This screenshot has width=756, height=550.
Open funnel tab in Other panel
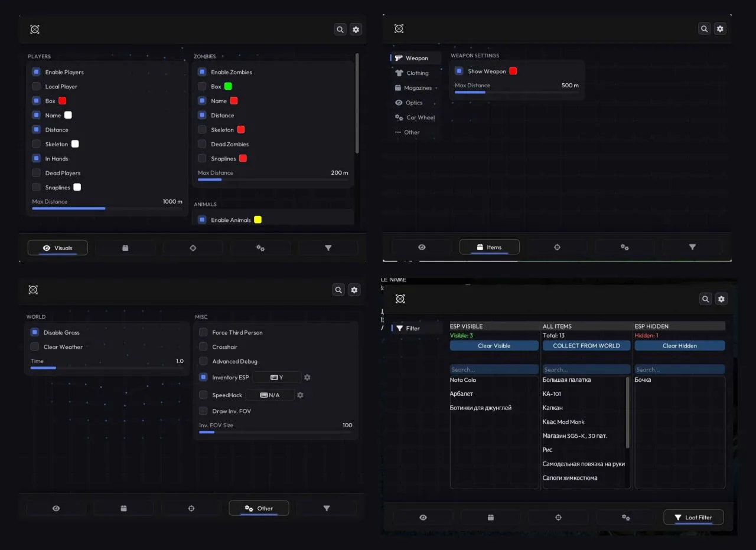tap(327, 508)
